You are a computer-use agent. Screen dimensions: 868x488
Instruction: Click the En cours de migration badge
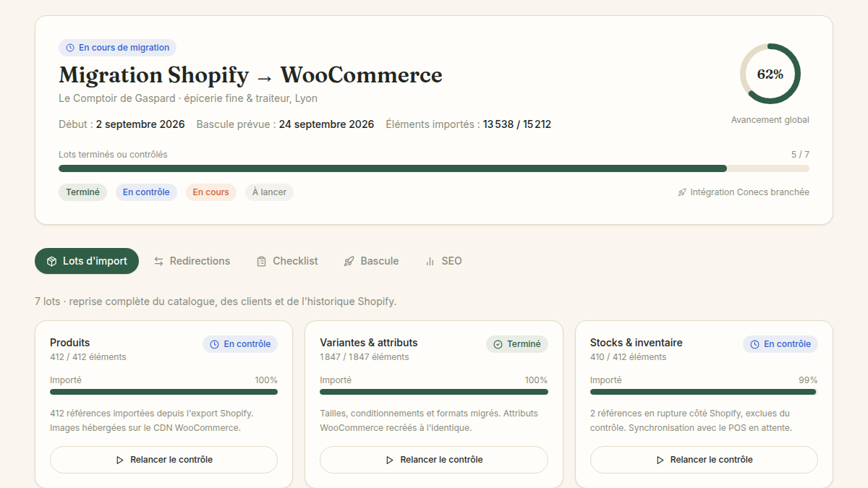pos(117,48)
